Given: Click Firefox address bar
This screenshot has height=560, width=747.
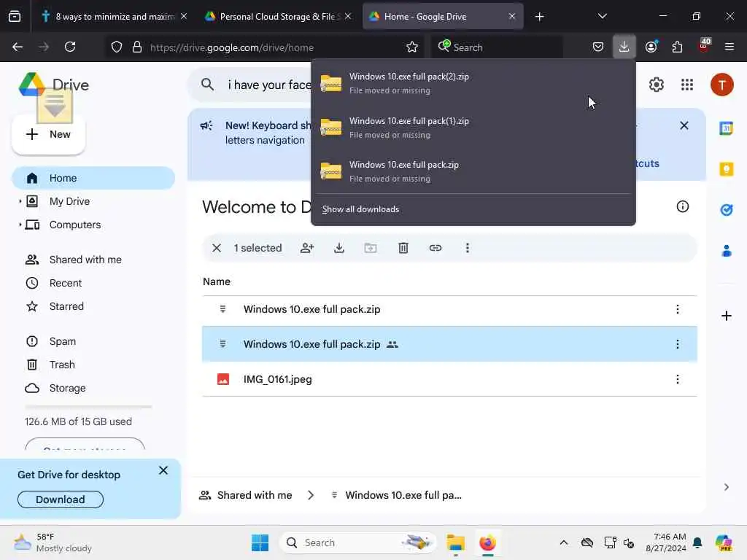Looking at the screenshot, I should coord(265,47).
